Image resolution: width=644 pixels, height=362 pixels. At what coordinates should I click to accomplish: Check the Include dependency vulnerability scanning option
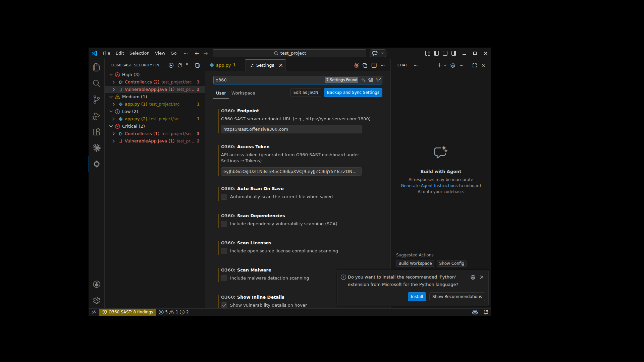point(224,224)
